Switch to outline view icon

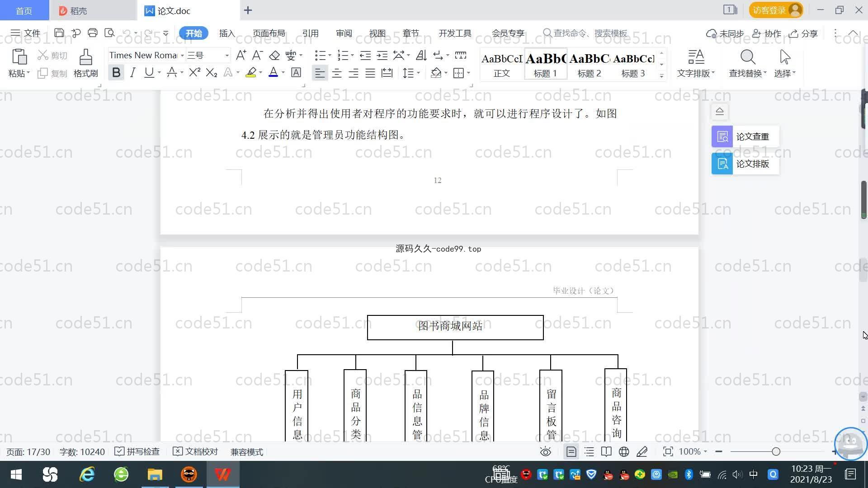coord(589,451)
